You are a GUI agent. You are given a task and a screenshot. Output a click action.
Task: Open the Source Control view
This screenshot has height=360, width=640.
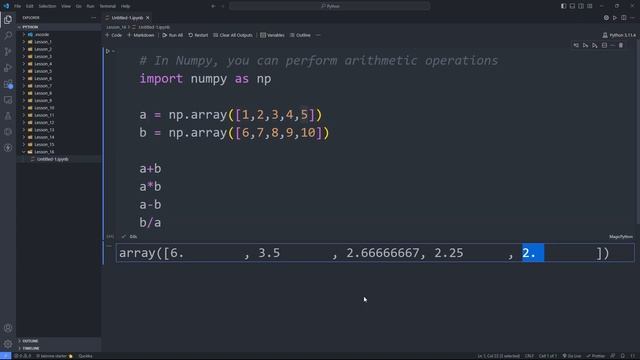(8, 51)
